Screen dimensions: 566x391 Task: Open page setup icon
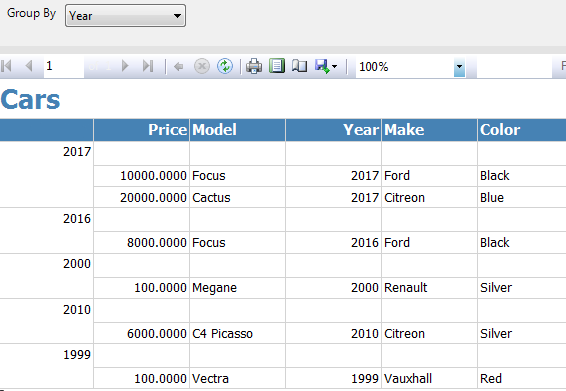coord(300,66)
